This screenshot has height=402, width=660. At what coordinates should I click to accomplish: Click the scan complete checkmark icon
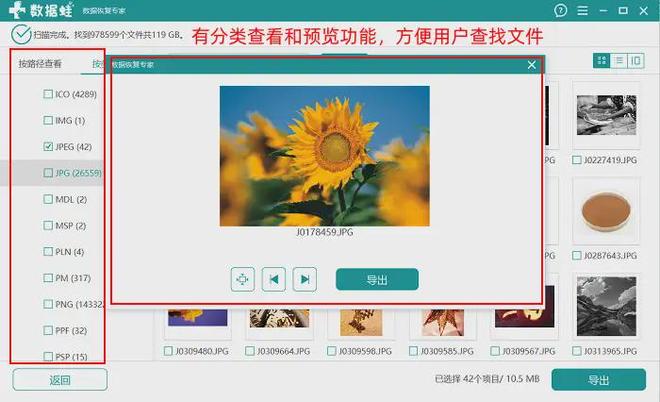pyautogui.click(x=21, y=35)
